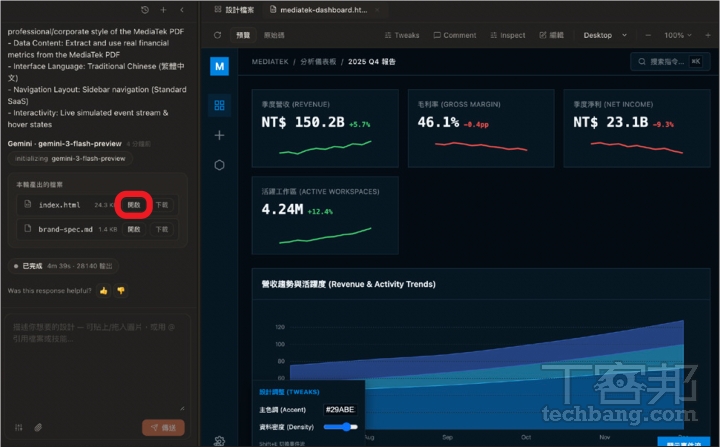Click the reload preview icon

tap(218, 35)
